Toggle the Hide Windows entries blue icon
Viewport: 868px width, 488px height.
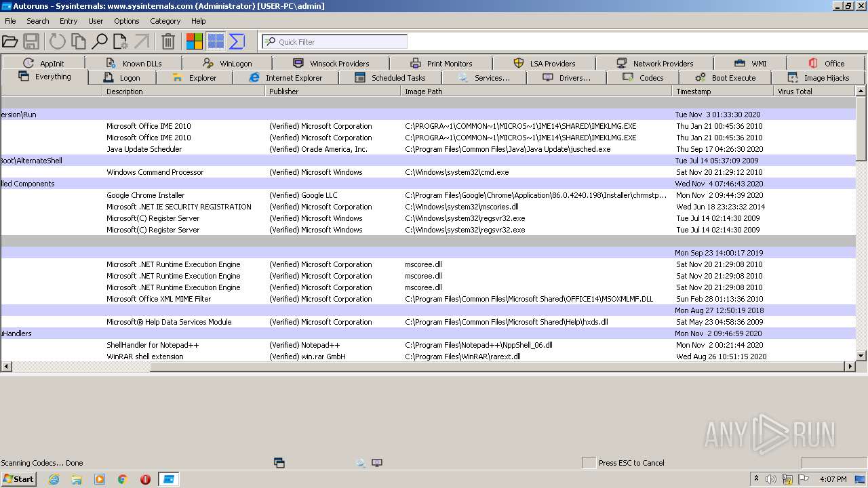216,42
